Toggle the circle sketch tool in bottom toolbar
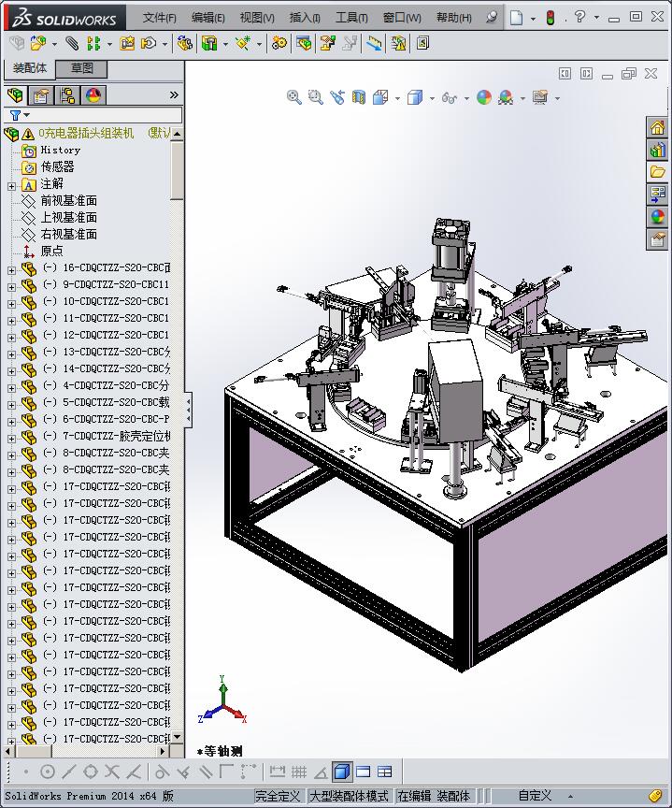The height and width of the screenshot is (808, 672). tap(48, 772)
